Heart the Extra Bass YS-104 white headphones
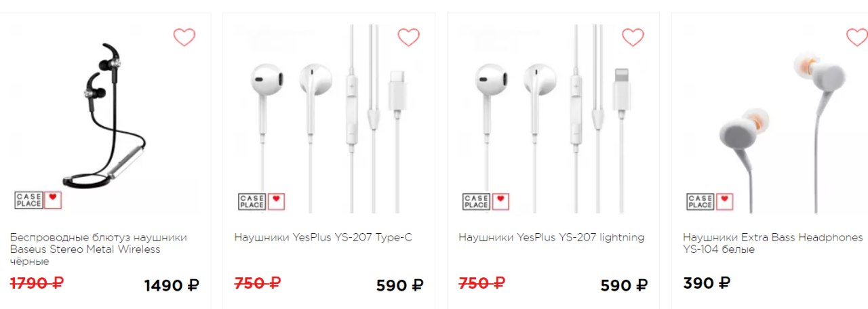The height and width of the screenshot is (309, 868). tap(857, 37)
